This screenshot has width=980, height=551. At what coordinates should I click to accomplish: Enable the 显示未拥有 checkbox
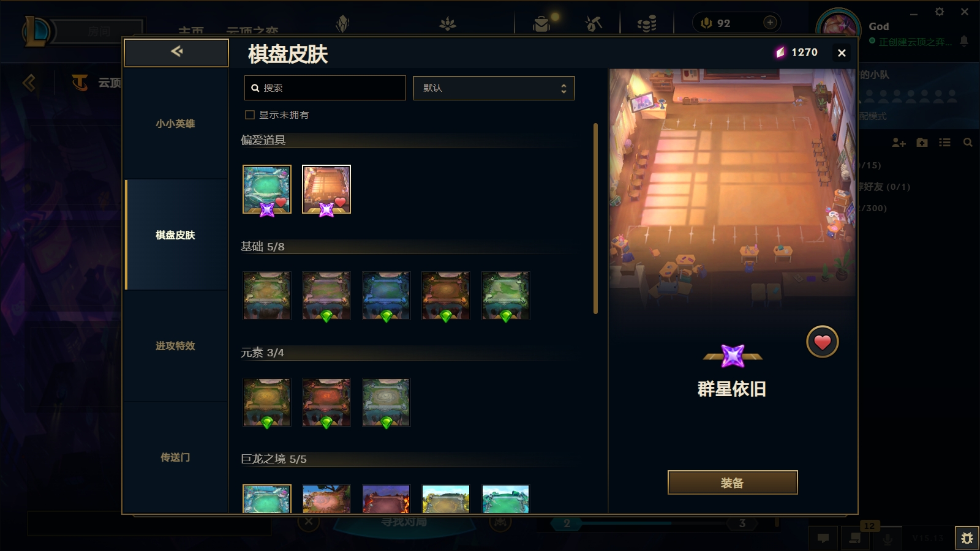(250, 115)
